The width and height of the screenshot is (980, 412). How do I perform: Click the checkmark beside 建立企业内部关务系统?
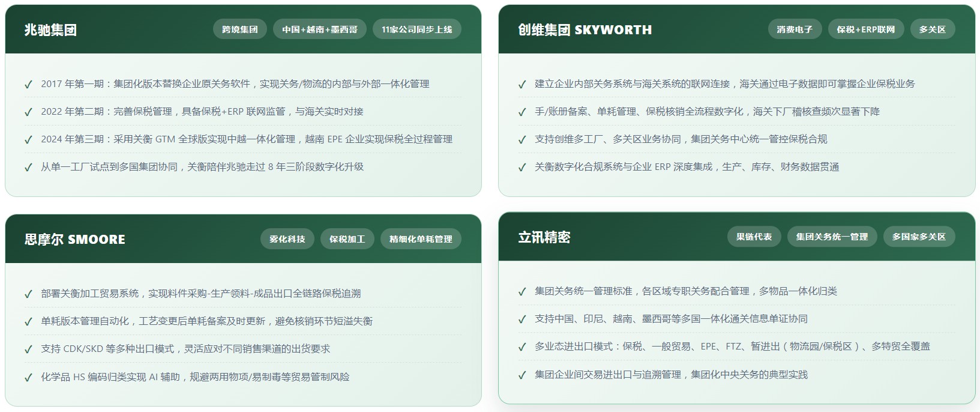[x=522, y=85]
